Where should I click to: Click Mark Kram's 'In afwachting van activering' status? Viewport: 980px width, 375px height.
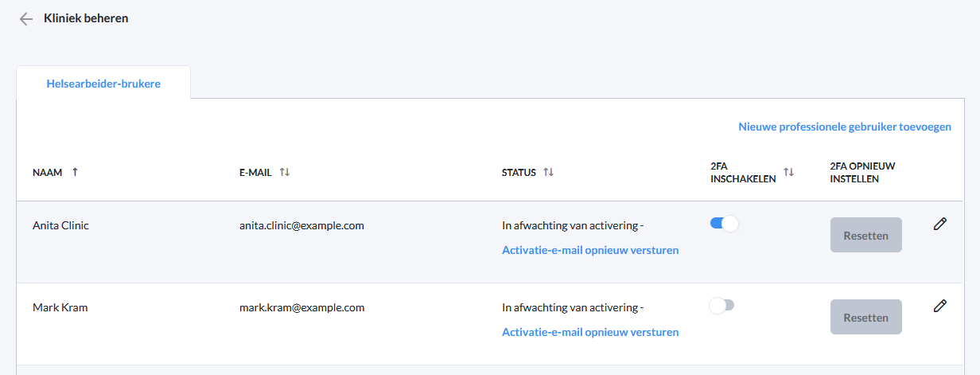click(x=573, y=307)
